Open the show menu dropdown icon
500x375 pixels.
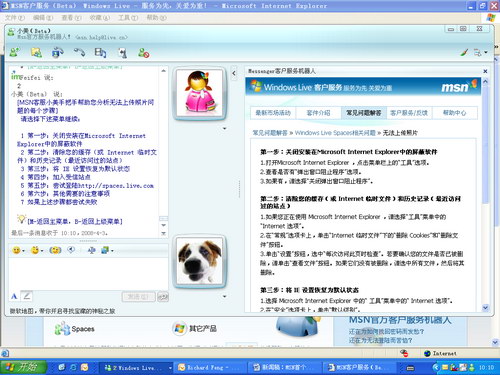[481, 52]
